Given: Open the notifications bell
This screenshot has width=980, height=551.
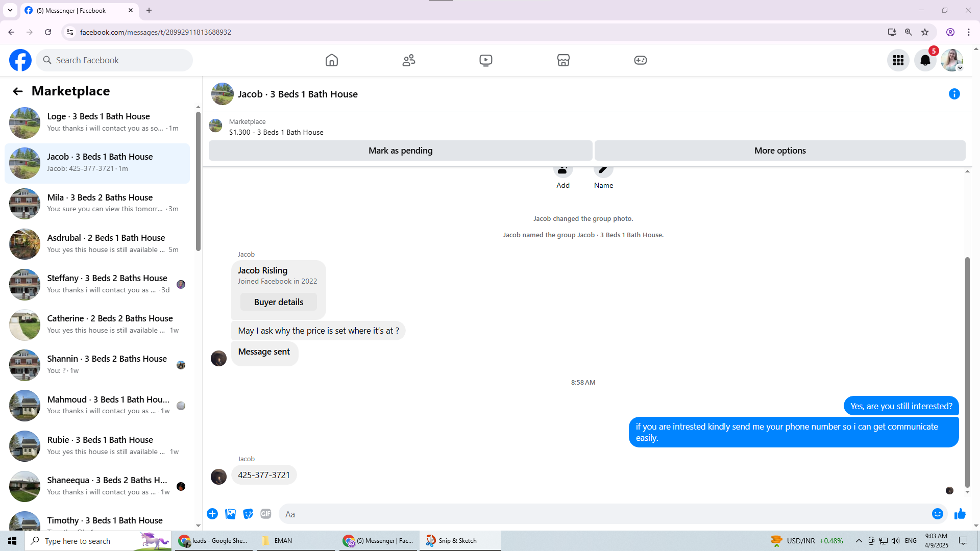Looking at the screenshot, I should pyautogui.click(x=925, y=60).
